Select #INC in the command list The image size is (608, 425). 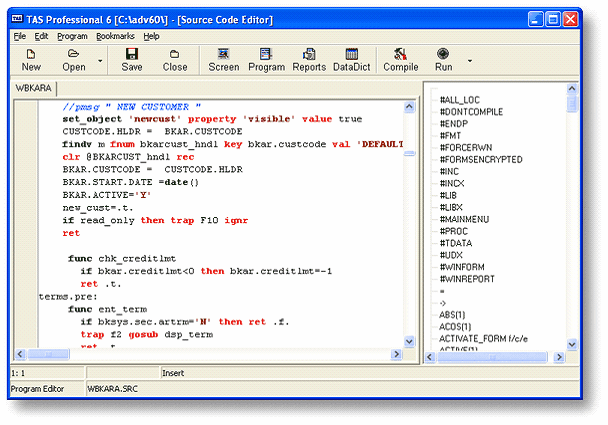tap(449, 172)
